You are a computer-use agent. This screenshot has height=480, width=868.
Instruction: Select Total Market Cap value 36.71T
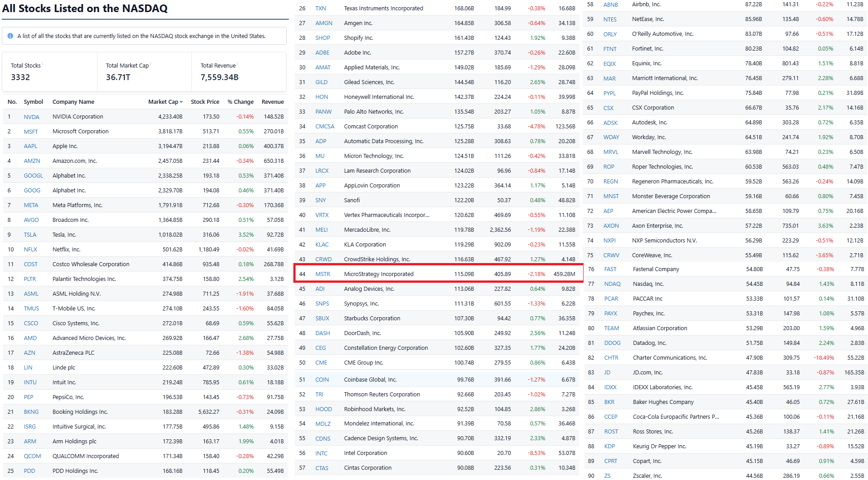pos(118,77)
